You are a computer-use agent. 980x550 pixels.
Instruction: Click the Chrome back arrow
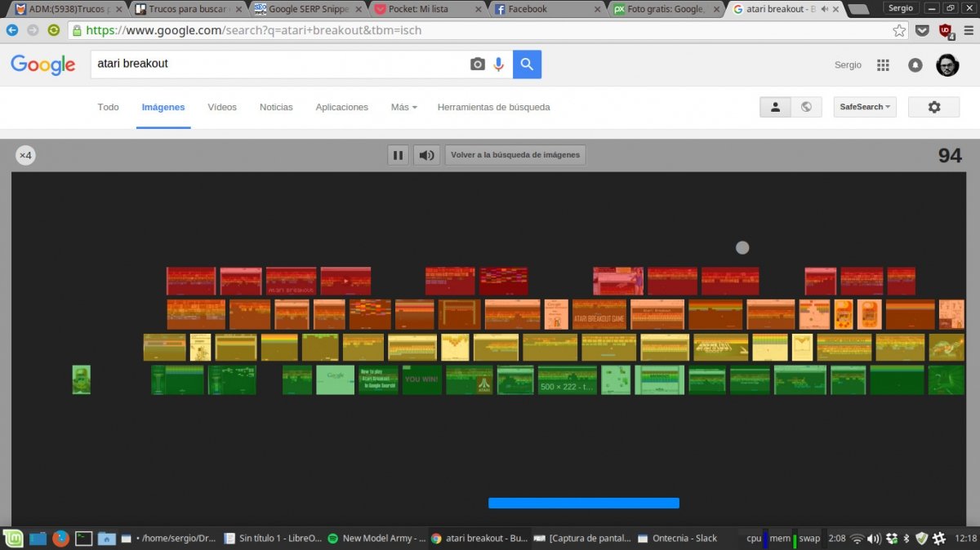[x=11, y=30]
